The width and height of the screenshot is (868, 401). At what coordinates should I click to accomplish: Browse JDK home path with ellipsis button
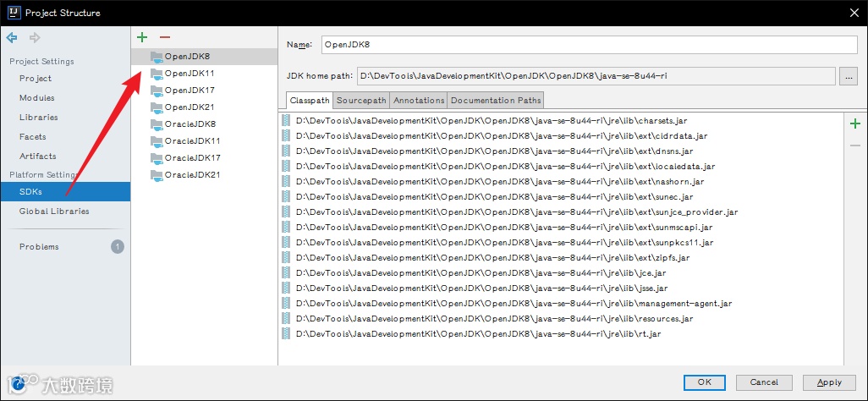pyautogui.click(x=848, y=76)
